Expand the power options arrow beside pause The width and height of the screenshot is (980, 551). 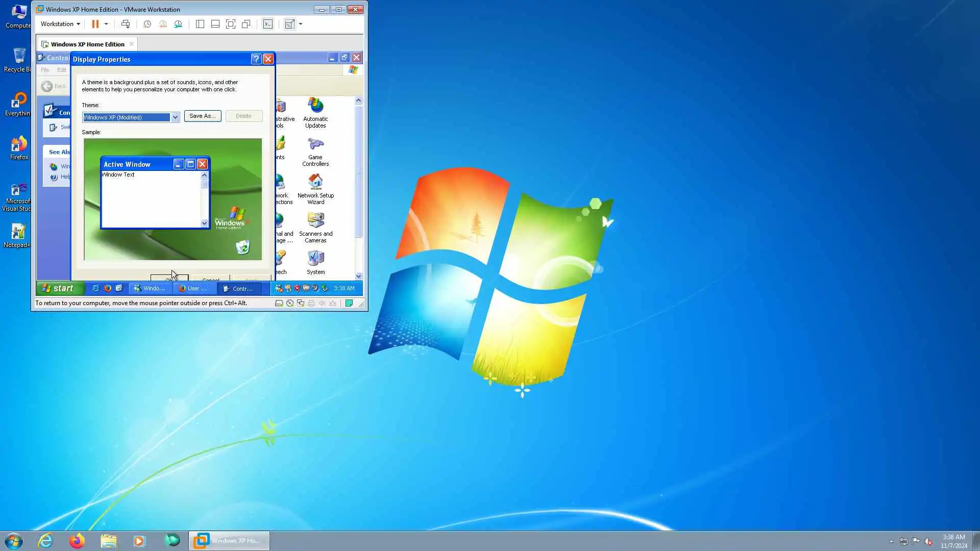(x=106, y=24)
